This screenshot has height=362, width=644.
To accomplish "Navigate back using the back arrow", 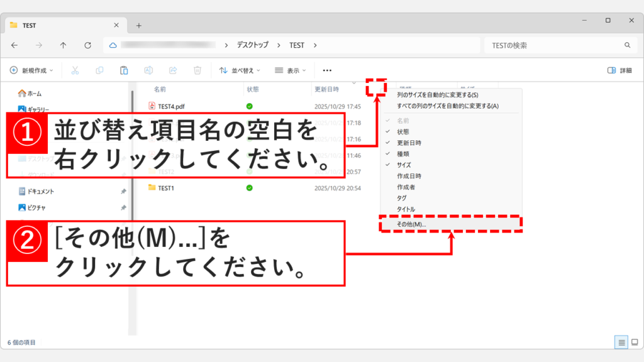I will (16, 45).
